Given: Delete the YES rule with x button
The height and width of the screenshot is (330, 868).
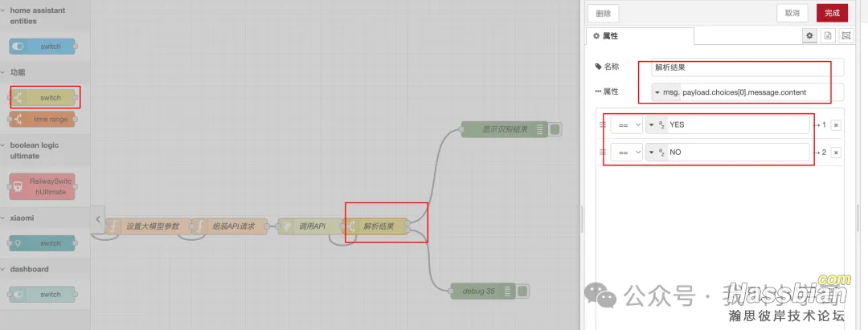Looking at the screenshot, I should click(x=836, y=125).
